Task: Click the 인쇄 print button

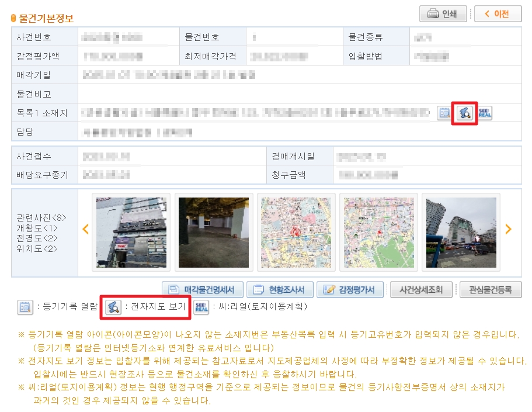Action: coord(443,13)
